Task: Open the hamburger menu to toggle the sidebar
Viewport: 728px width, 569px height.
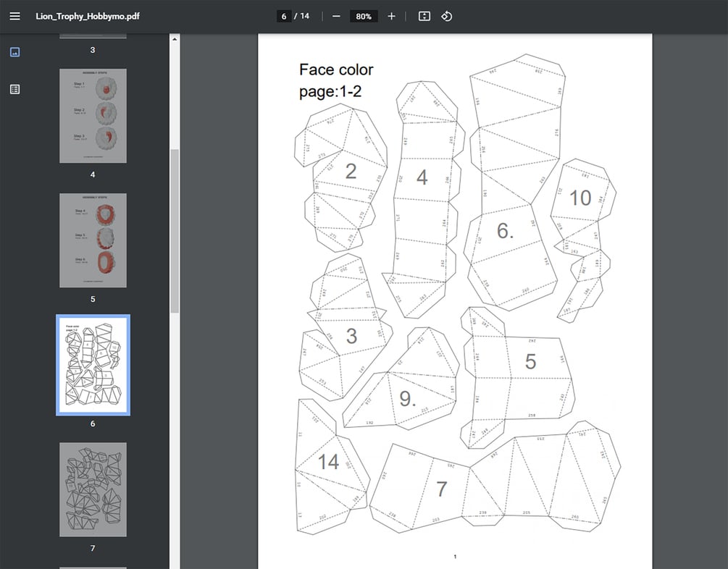Action: [x=15, y=16]
